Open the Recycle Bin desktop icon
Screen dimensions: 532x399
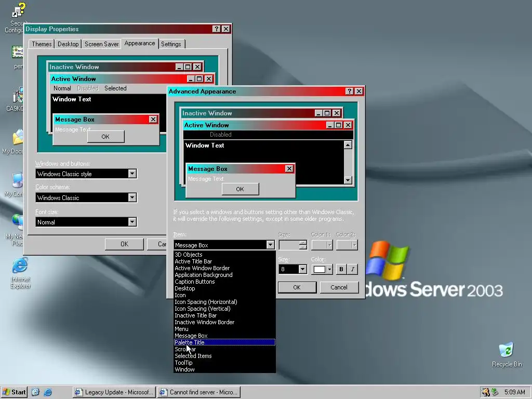click(507, 354)
